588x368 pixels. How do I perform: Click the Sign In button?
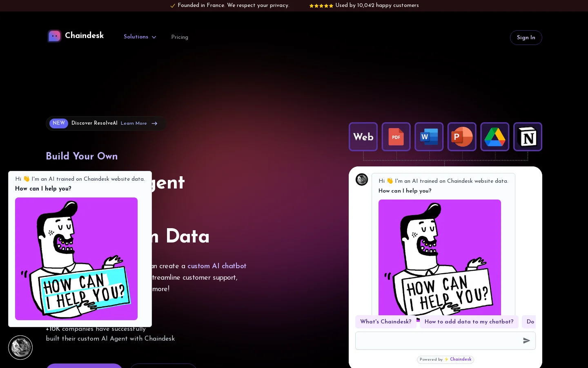click(526, 38)
